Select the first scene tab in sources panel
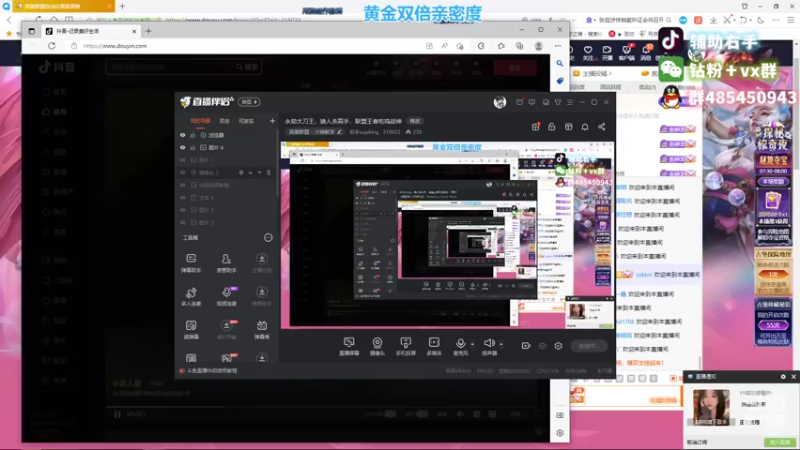The width and height of the screenshot is (800, 450). [x=201, y=121]
